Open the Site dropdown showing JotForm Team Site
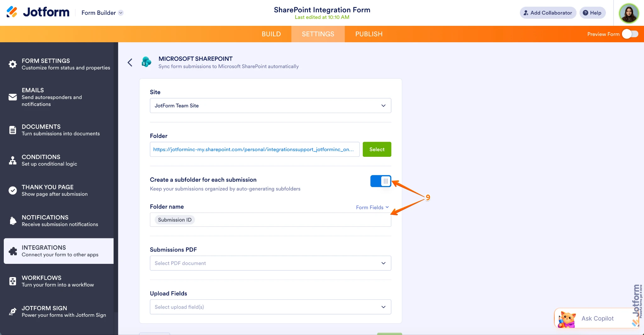644x335 pixels. (270, 105)
